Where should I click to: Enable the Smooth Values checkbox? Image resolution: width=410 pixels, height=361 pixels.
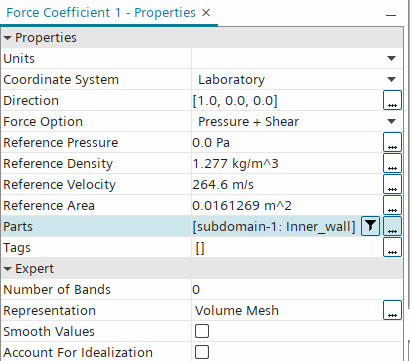pyautogui.click(x=202, y=331)
